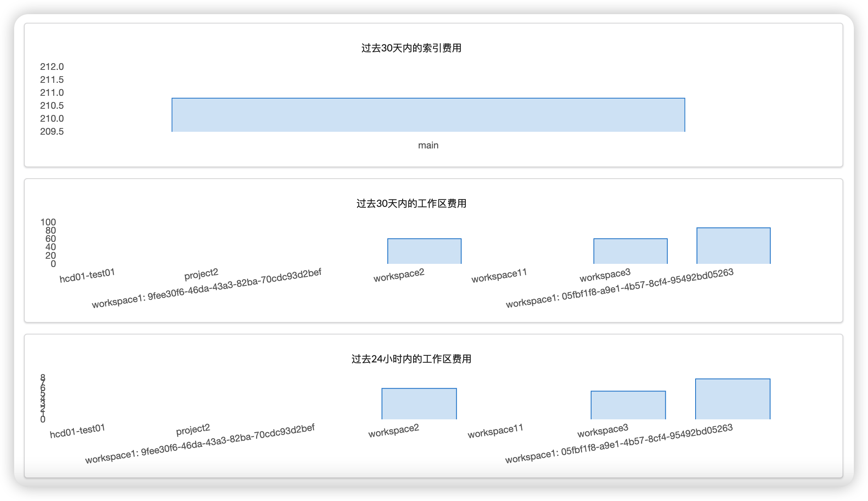Select the workspace2 bar in the 24-hour chart
The height and width of the screenshot is (501, 868).
pyautogui.click(x=419, y=404)
